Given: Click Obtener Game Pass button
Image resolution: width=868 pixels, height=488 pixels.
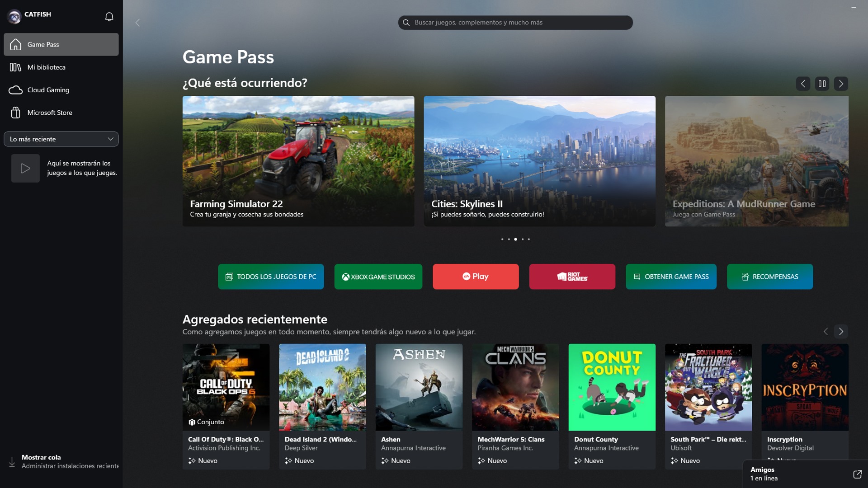Looking at the screenshot, I should (672, 276).
